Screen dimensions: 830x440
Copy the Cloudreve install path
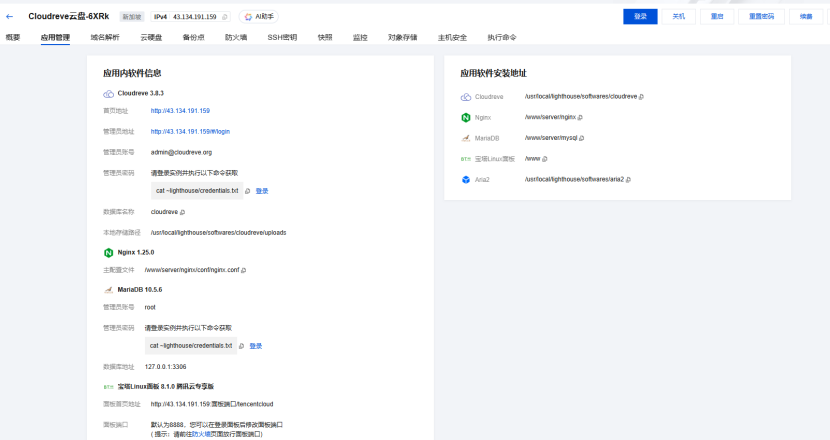[641, 97]
